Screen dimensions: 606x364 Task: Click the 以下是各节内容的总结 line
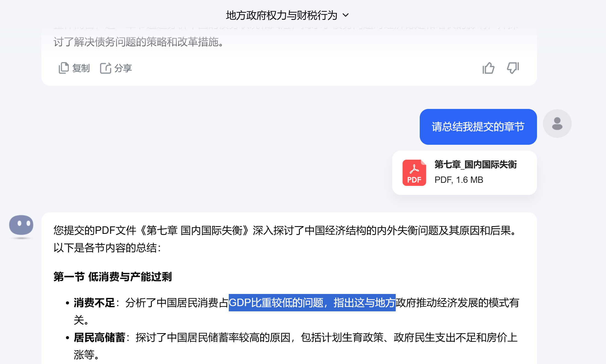(107, 248)
